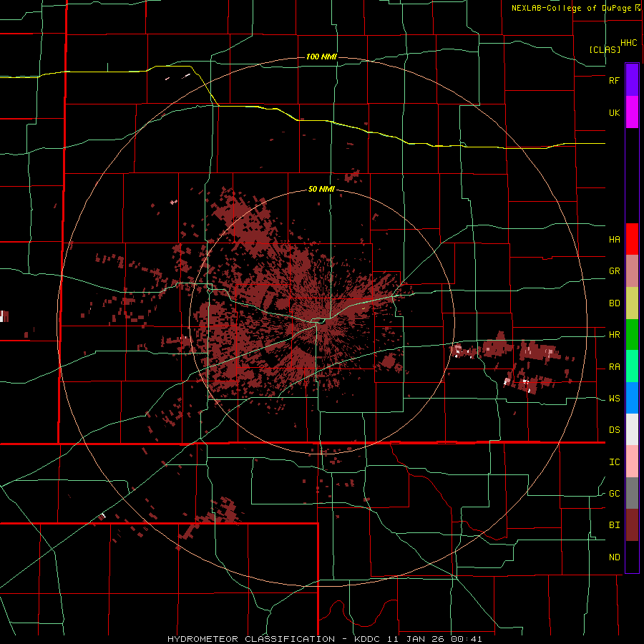The height and width of the screenshot is (644, 644).
Task: Click the ND legend label
Action: pyautogui.click(x=615, y=557)
